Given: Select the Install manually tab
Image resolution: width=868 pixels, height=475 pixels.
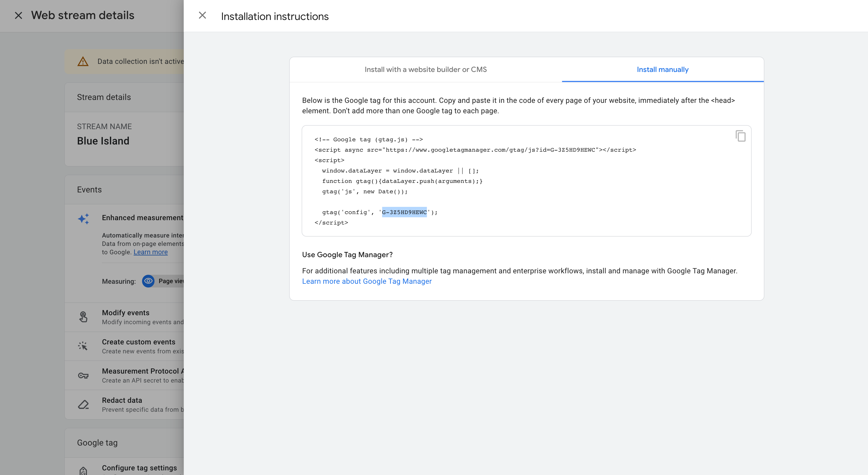Looking at the screenshot, I should point(662,69).
